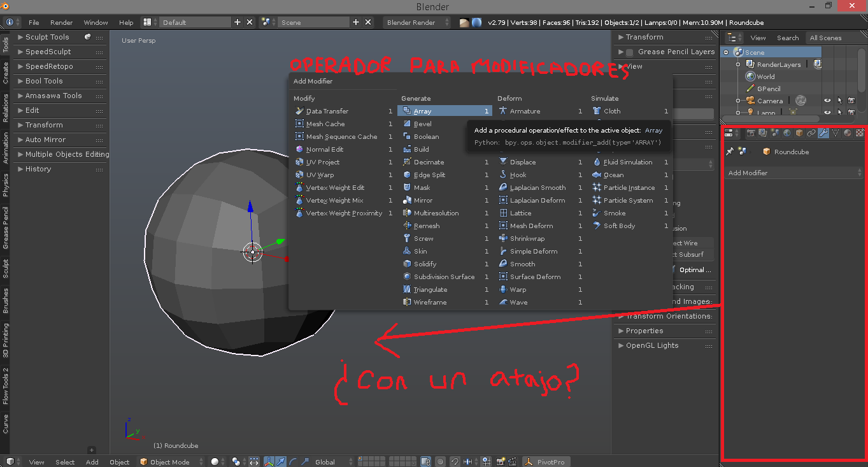The width and height of the screenshot is (868, 467).
Task: Open the Modifiers wrench tab
Action: coord(823,133)
